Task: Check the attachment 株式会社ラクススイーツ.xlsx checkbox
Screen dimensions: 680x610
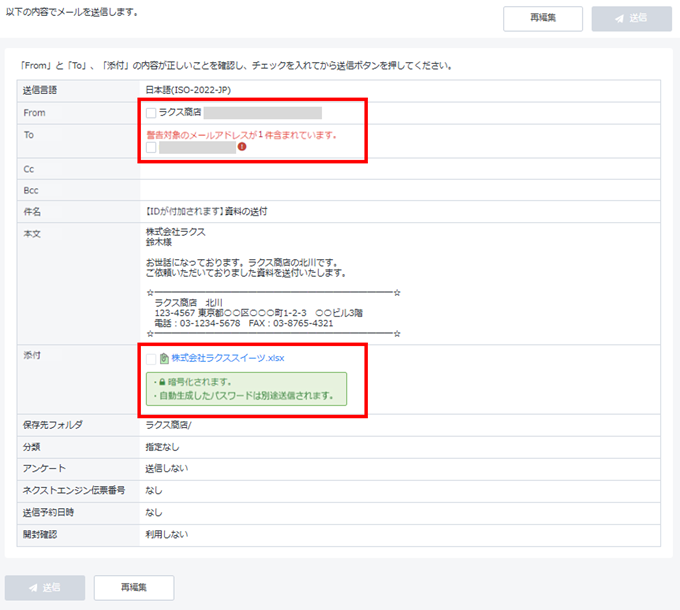Action: 151,358
